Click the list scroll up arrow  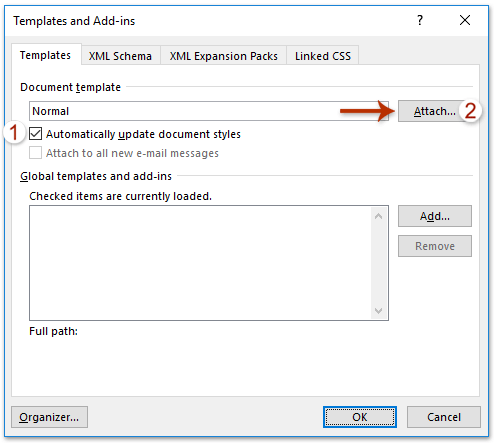(378, 216)
